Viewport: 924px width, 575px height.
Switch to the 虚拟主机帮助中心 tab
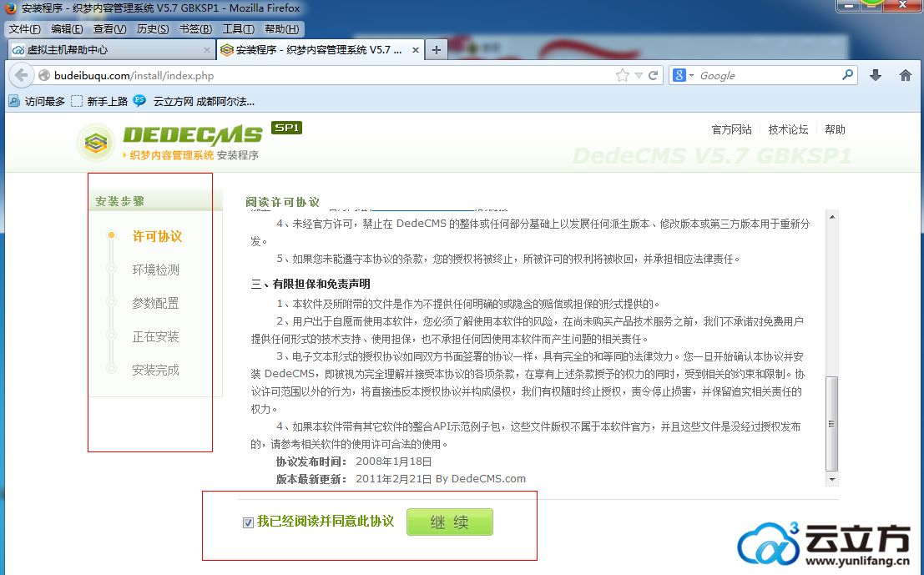[x=112, y=50]
